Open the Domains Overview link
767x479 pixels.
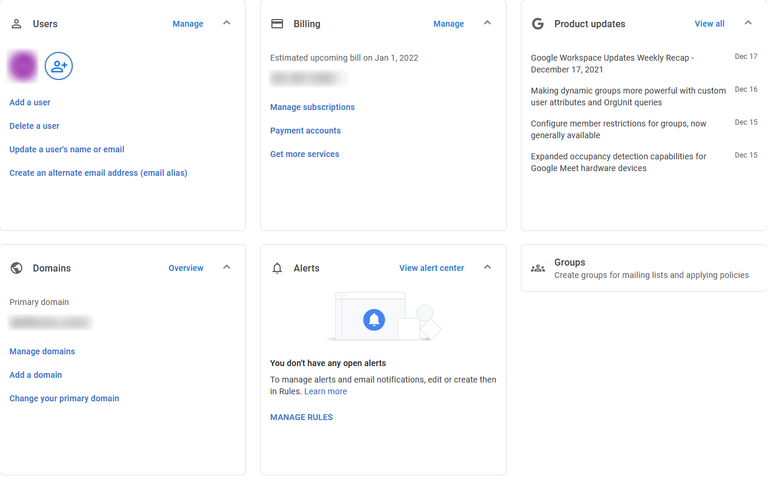pyautogui.click(x=186, y=268)
